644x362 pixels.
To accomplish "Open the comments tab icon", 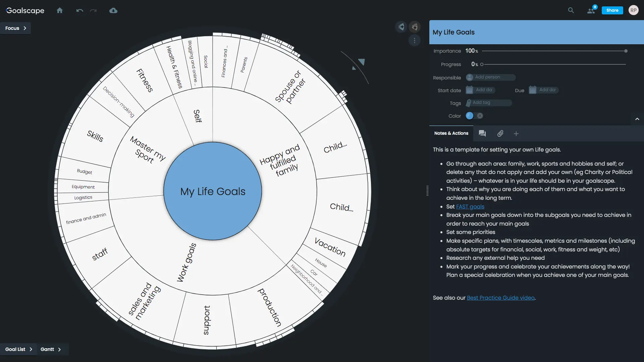I will coord(482,133).
